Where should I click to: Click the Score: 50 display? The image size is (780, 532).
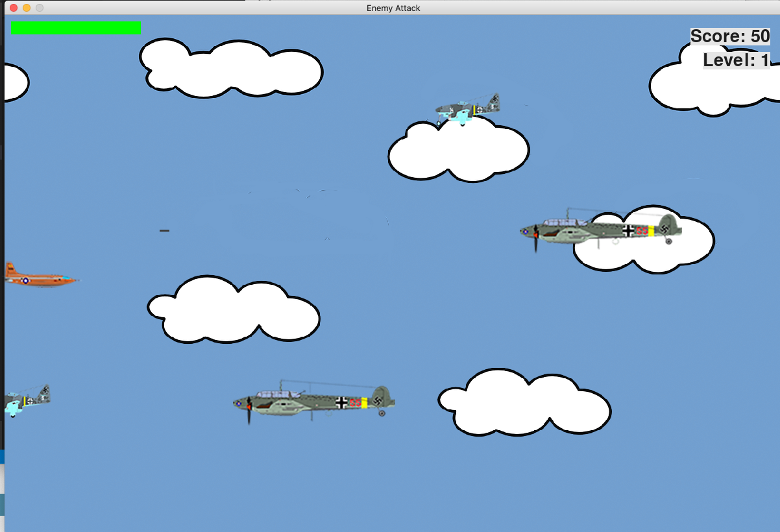729,36
